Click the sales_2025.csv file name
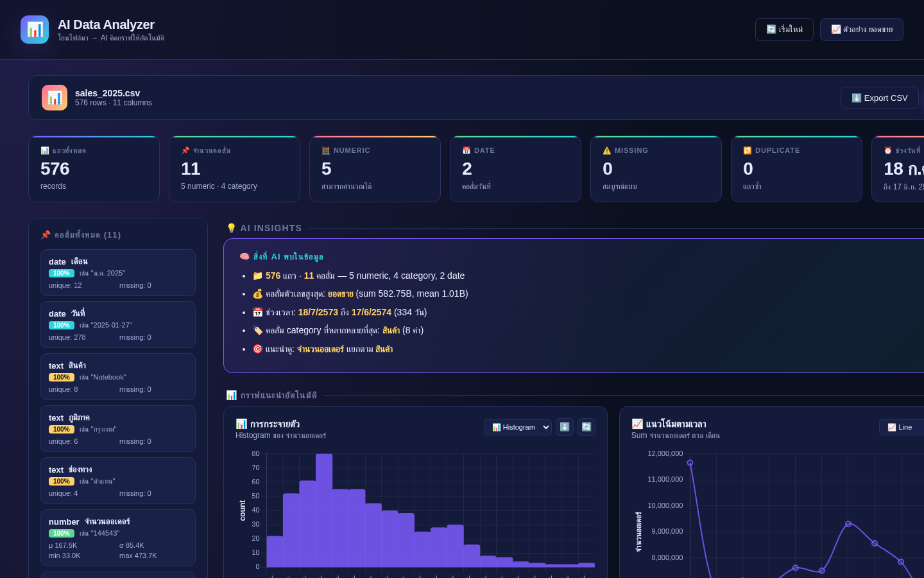 (x=108, y=93)
